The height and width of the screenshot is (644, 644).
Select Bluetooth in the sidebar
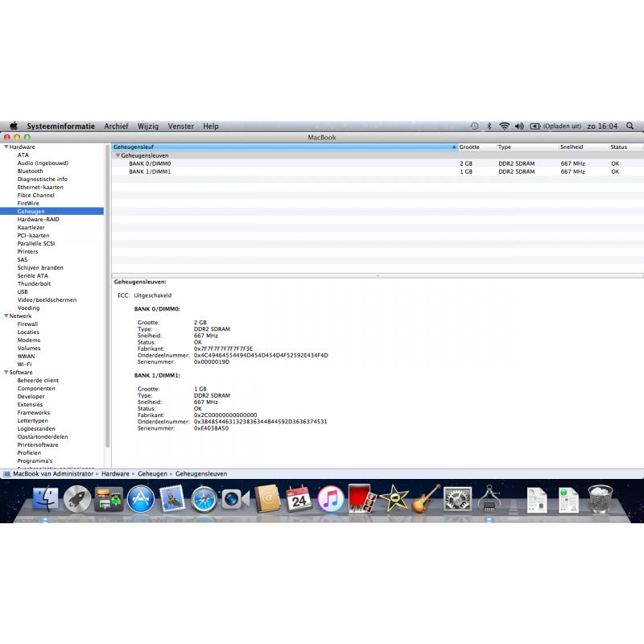[x=30, y=171]
